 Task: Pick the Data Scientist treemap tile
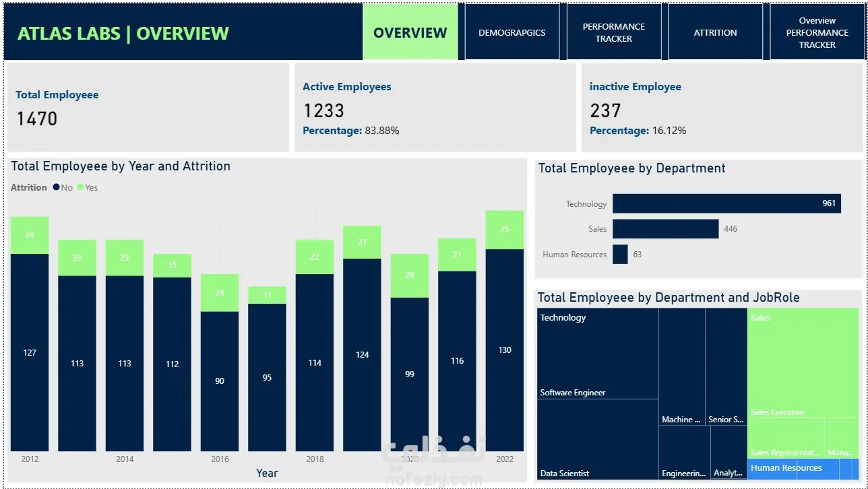598,439
